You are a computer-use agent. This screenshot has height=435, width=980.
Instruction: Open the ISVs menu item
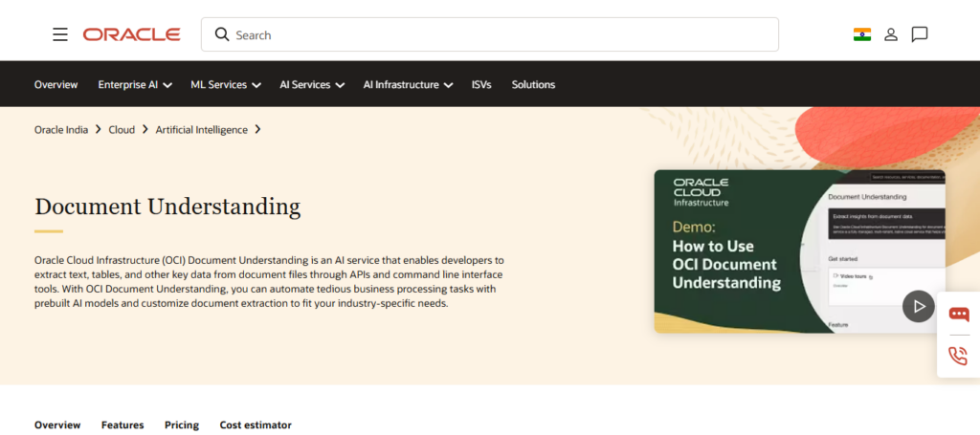tap(481, 84)
